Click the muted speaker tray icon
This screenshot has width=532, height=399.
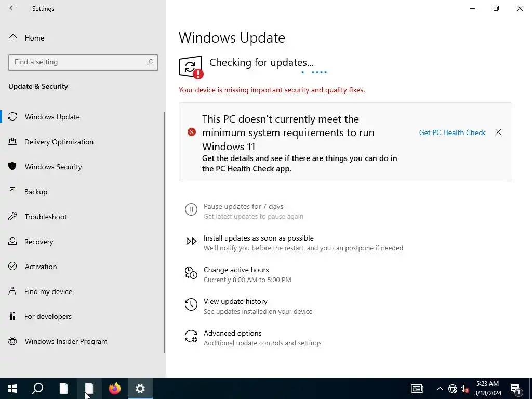coord(465,389)
